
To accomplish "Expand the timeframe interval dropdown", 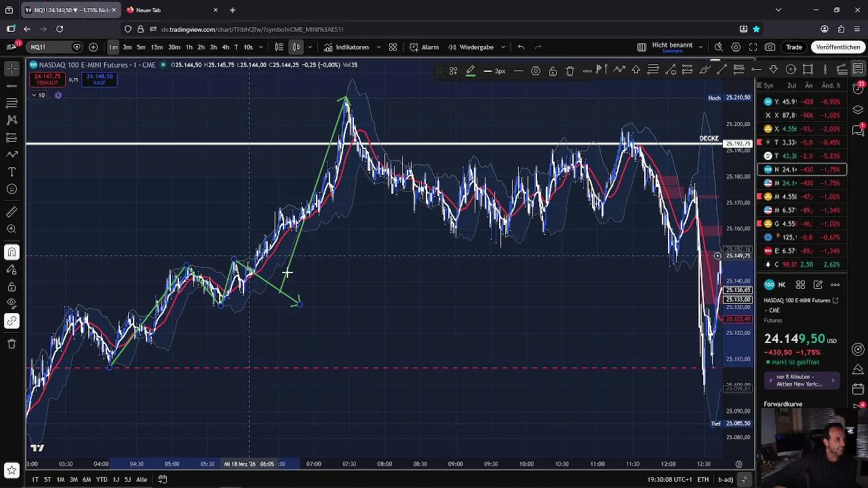I will 262,47.
